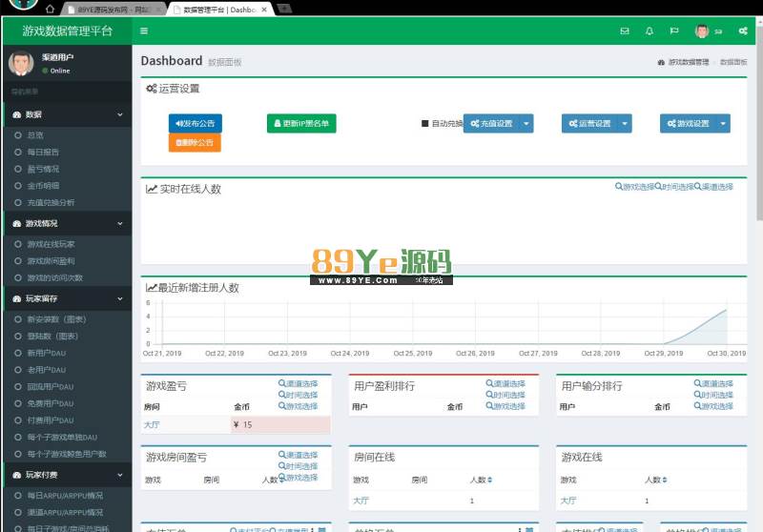Click 游戏选择 in 实时在线人数 panel
The width and height of the screenshot is (763, 532).
[x=634, y=187]
